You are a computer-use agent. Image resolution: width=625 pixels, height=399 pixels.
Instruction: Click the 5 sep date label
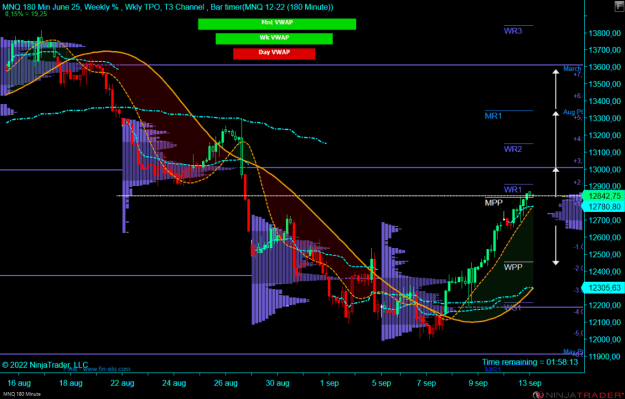[x=381, y=383]
